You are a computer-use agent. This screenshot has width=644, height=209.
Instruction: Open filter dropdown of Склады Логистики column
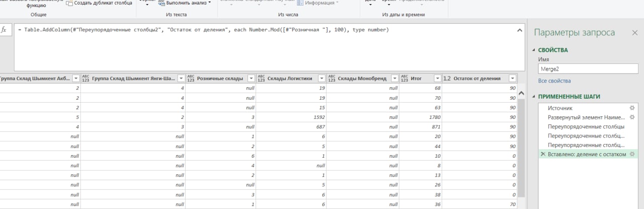click(322, 79)
